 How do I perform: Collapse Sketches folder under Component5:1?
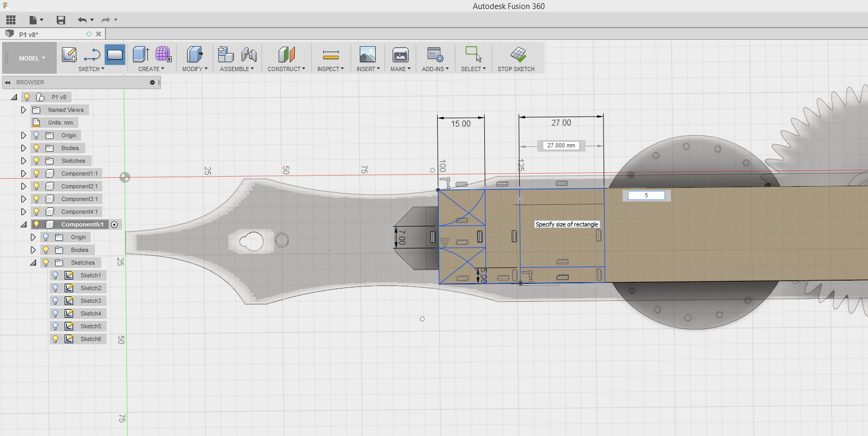pyautogui.click(x=33, y=263)
